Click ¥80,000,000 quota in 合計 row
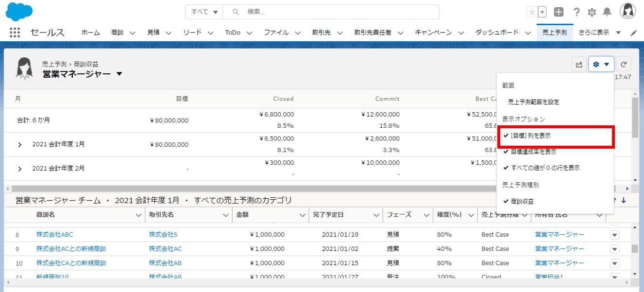This screenshot has height=292, width=644. point(169,120)
